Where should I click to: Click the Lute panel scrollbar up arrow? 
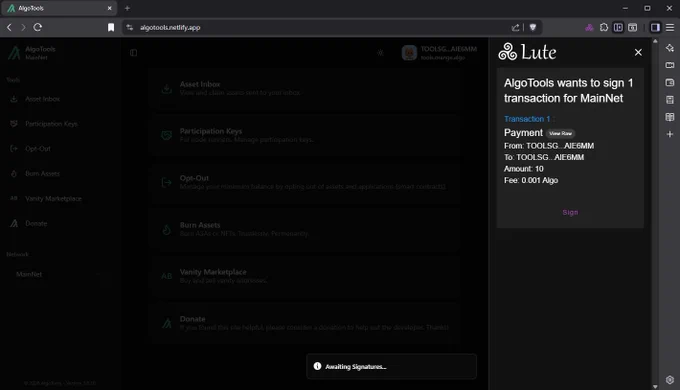655,41
